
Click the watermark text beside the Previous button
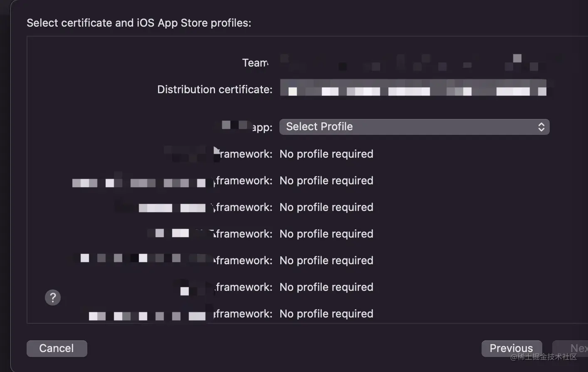click(544, 357)
